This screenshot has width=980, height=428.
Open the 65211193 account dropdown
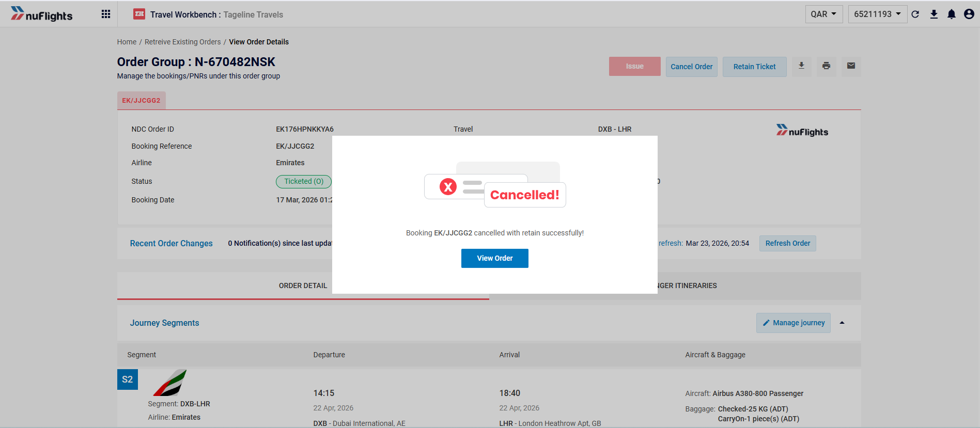877,14
